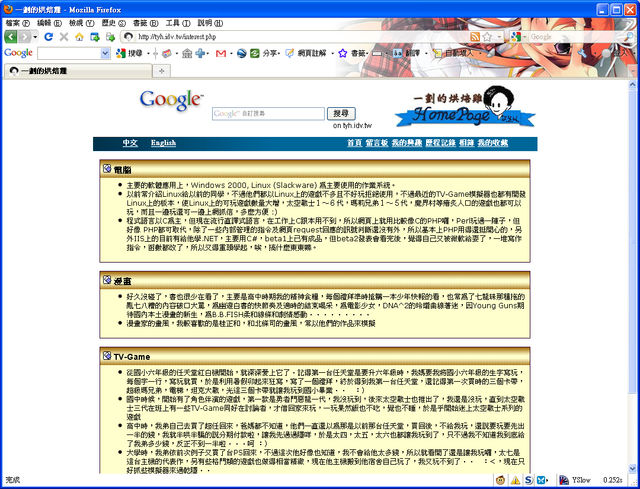
Task: Click the Google custom search input field
Action: [x=269, y=114]
